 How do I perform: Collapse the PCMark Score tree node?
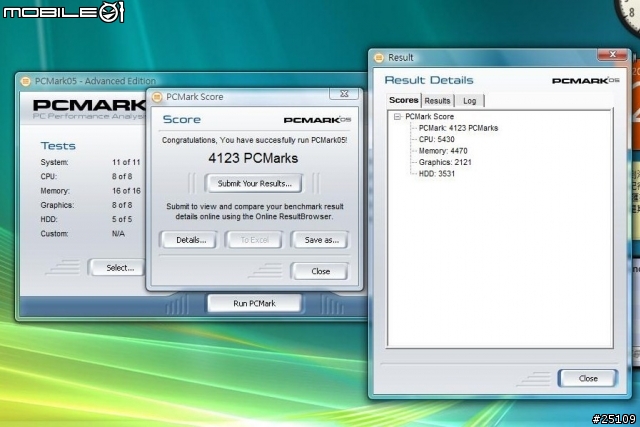tap(397, 117)
